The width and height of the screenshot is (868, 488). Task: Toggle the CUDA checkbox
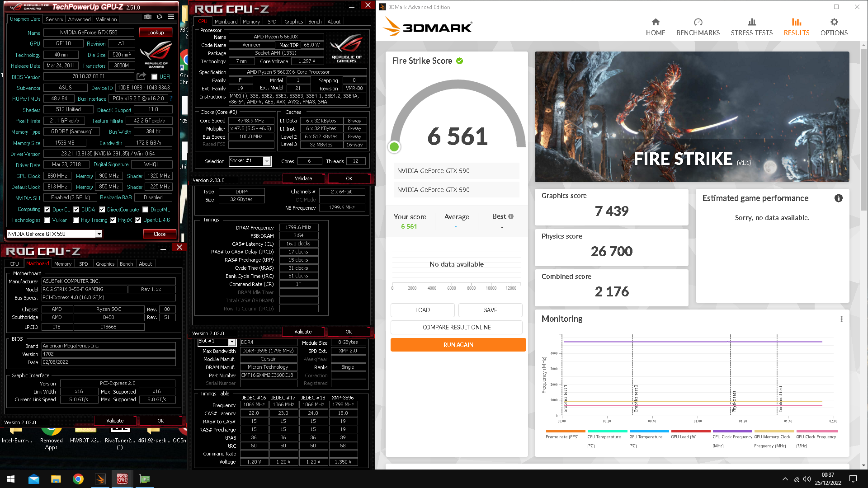click(76, 210)
